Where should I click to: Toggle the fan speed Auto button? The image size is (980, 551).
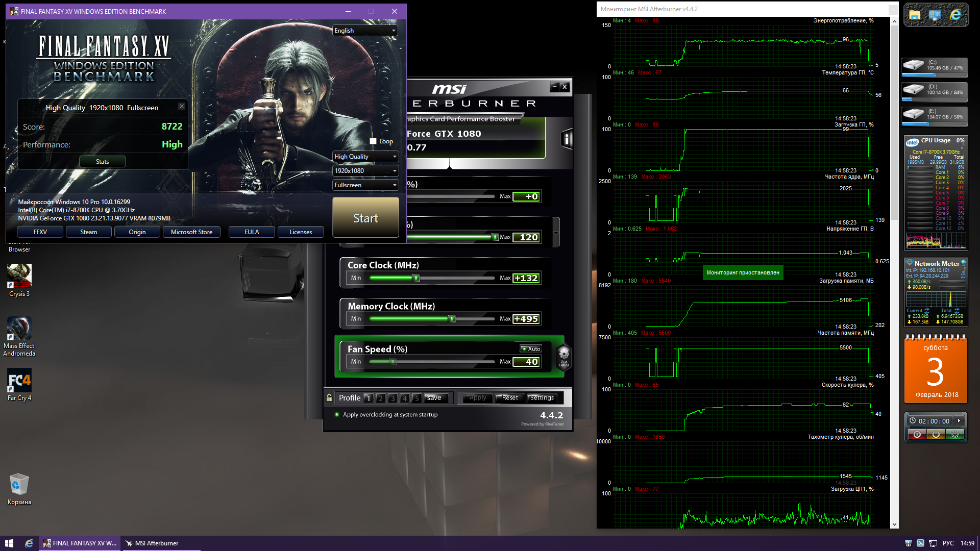coord(531,349)
